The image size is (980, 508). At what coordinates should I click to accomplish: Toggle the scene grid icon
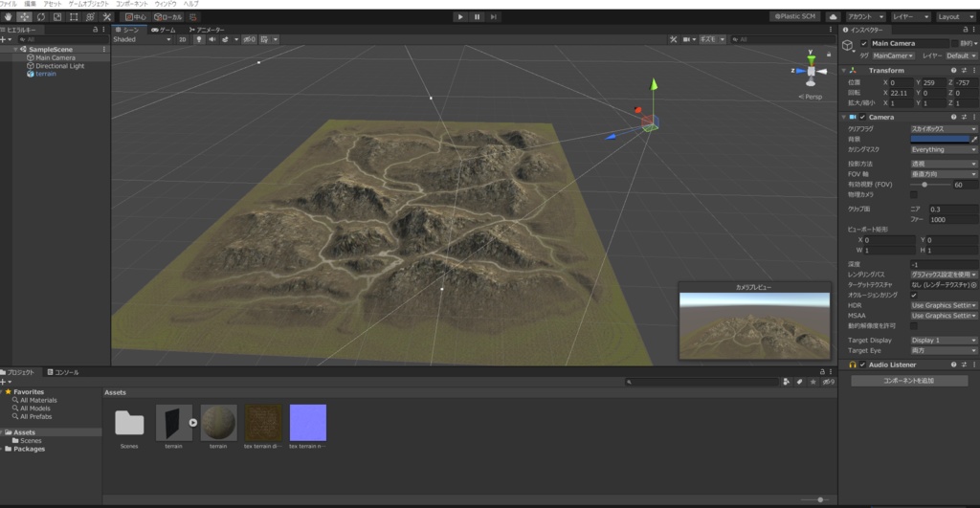(264, 39)
